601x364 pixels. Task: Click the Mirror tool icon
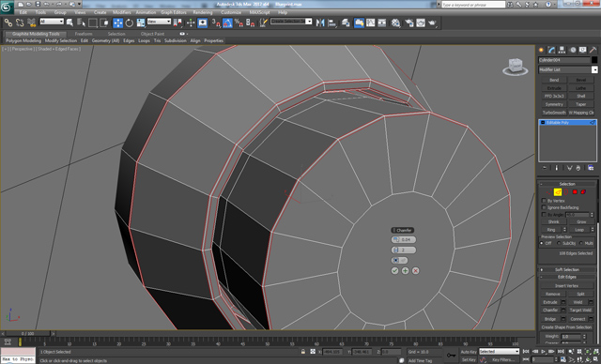click(320, 23)
